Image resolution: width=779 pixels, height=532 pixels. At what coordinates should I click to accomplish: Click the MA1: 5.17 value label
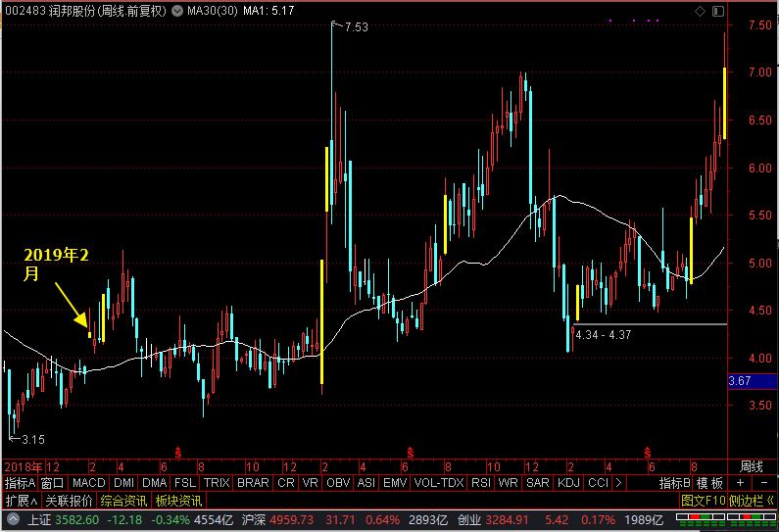pos(268,11)
